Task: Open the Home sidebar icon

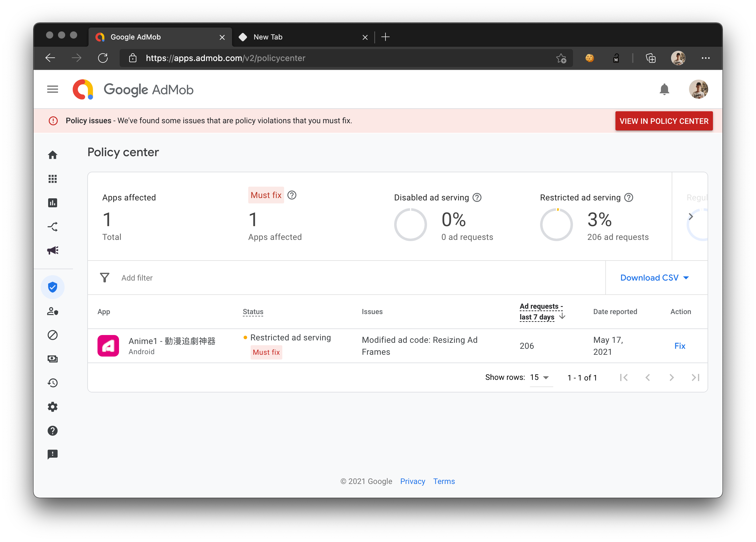Action: [x=52, y=155]
